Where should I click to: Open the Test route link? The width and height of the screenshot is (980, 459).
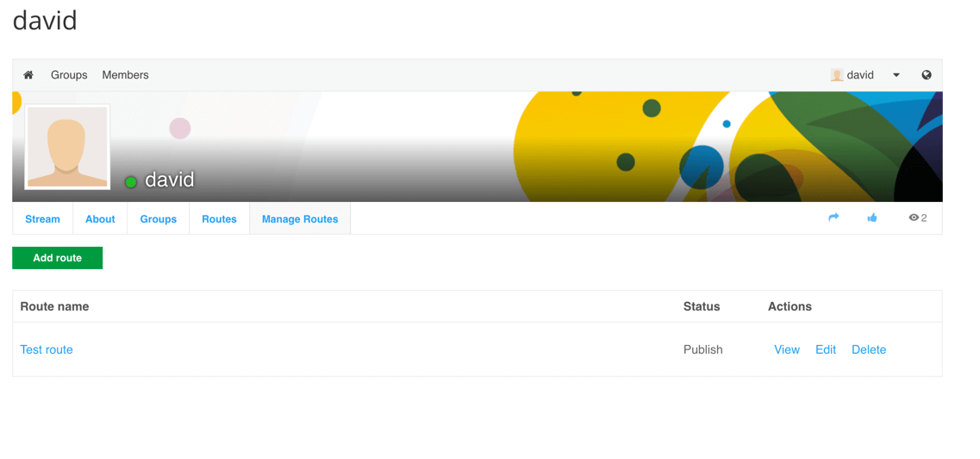click(x=47, y=349)
